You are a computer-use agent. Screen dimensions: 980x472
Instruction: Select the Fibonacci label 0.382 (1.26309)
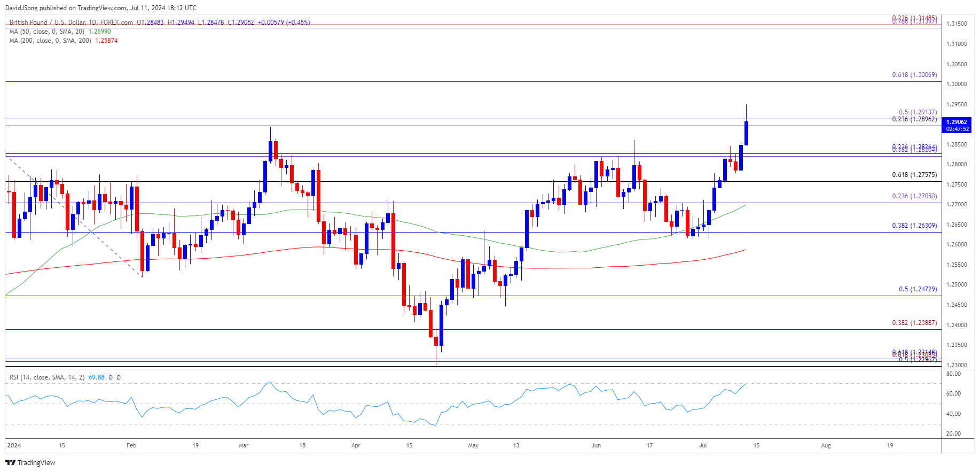point(914,226)
